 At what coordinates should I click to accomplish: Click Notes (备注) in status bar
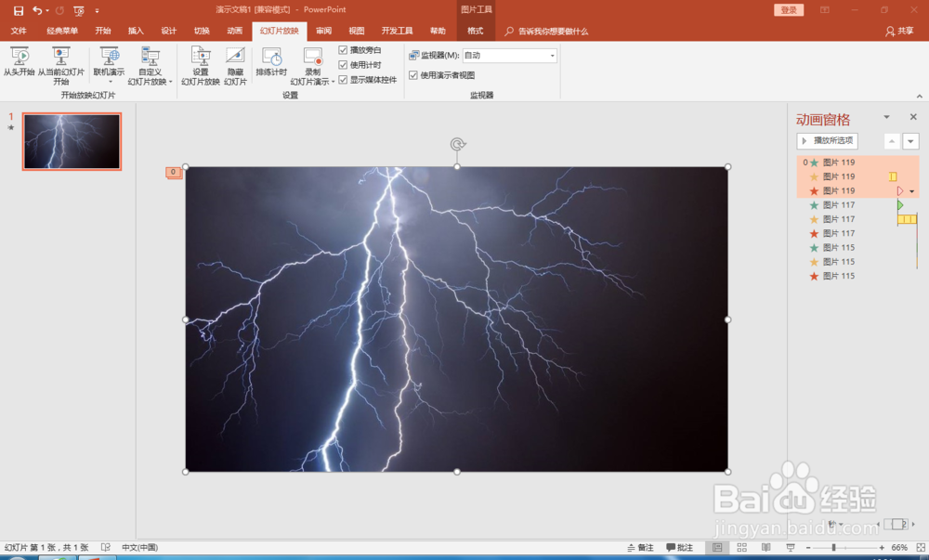tap(640, 548)
